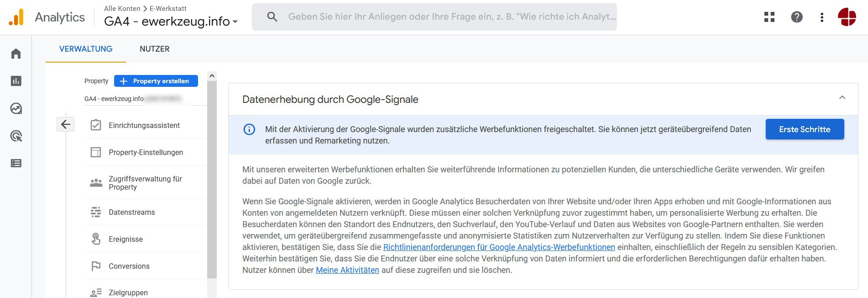Click the Einrichtungsassistent checklist icon
This screenshot has height=298, width=868.
96,125
